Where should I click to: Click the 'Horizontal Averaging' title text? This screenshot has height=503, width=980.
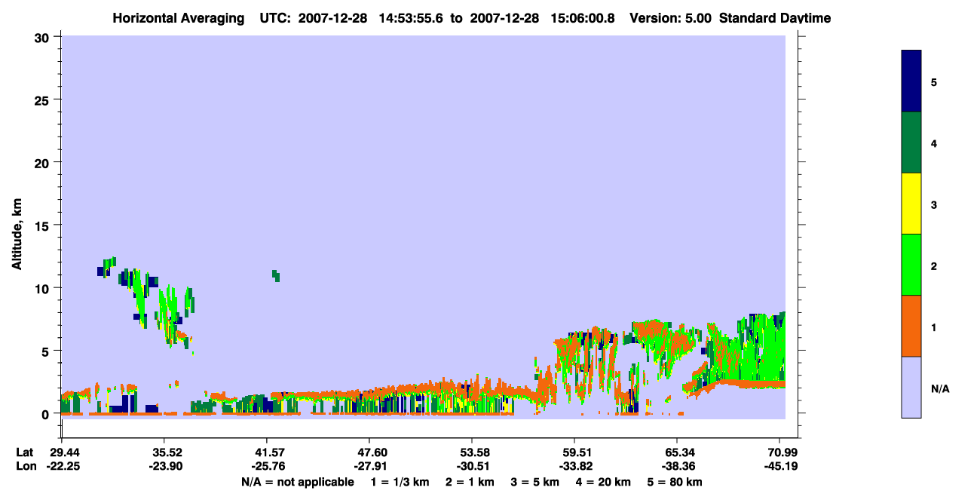coord(180,18)
